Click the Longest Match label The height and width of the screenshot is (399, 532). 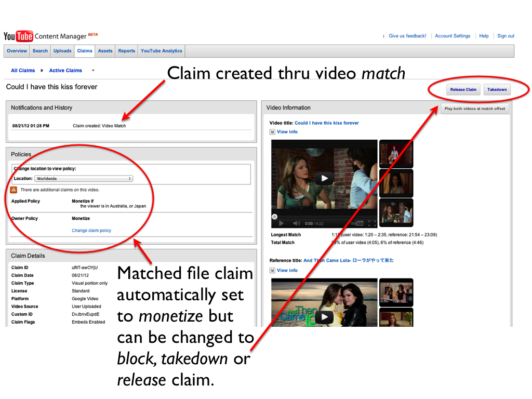click(x=286, y=235)
